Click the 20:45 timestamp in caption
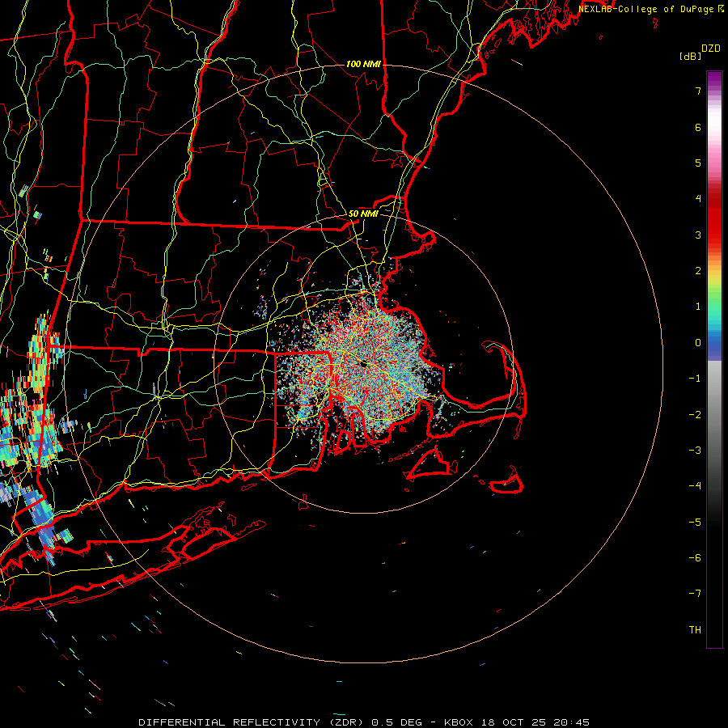This screenshot has width=728, height=728. [x=571, y=722]
